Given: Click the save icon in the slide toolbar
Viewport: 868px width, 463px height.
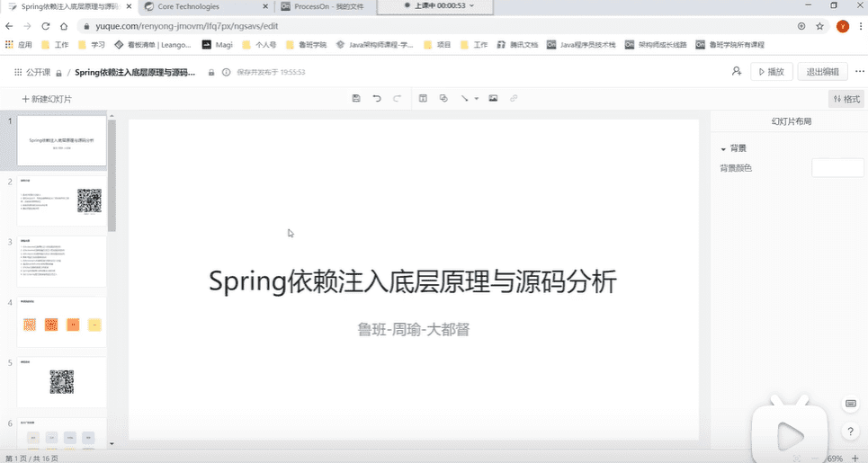Looking at the screenshot, I should coord(356,99).
